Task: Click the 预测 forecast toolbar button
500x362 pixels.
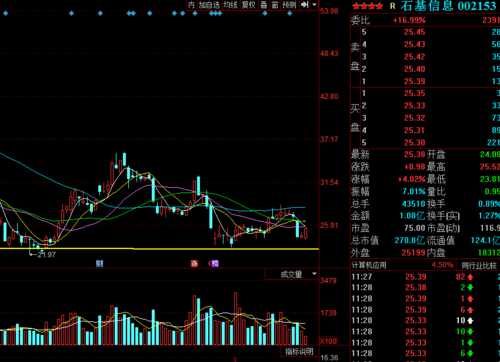Action: click(x=289, y=5)
